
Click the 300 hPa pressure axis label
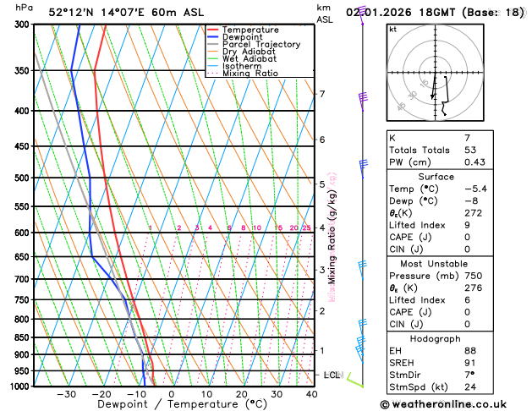(x=24, y=25)
